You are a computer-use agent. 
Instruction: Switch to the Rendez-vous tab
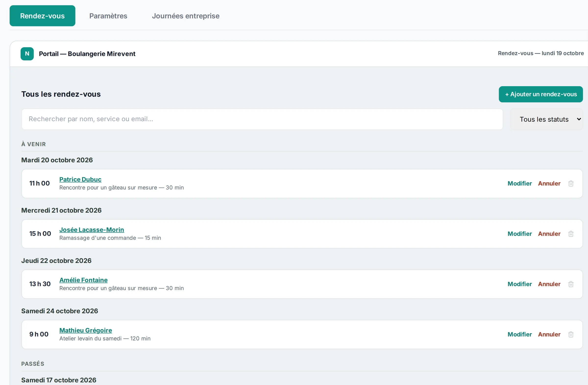coord(42,16)
